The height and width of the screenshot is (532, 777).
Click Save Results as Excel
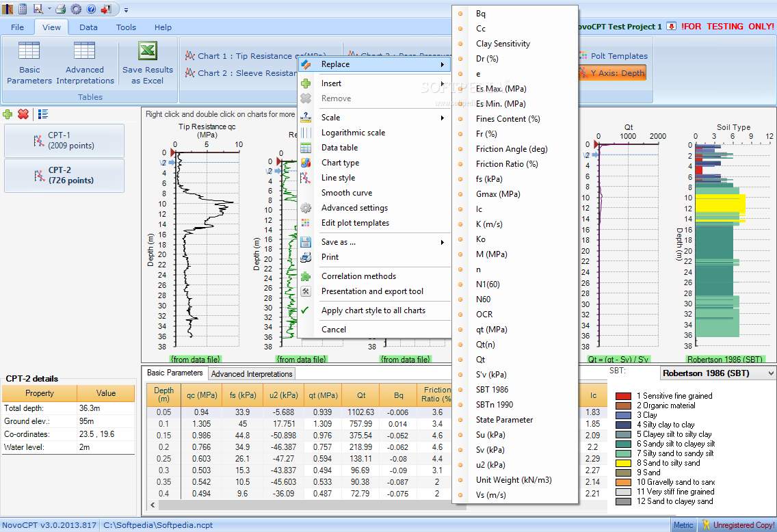pyautogui.click(x=148, y=63)
